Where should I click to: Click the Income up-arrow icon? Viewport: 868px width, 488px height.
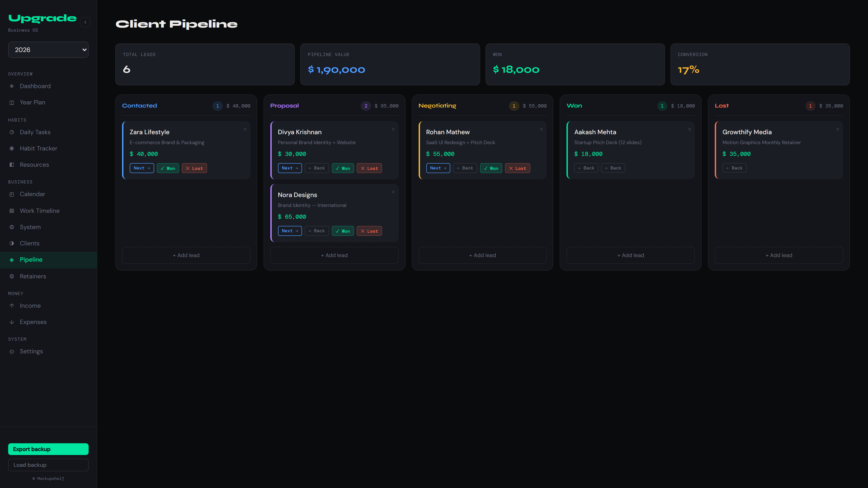pyautogui.click(x=12, y=306)
